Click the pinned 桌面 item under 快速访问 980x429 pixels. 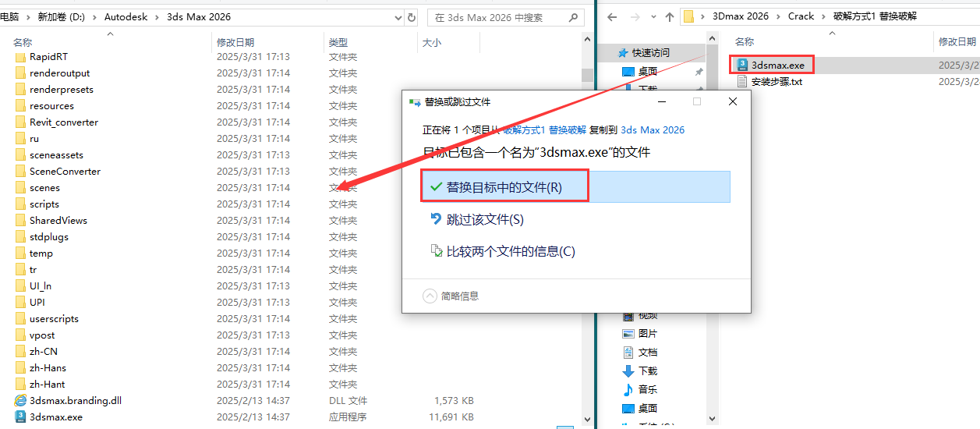click(x=647, y=71)
